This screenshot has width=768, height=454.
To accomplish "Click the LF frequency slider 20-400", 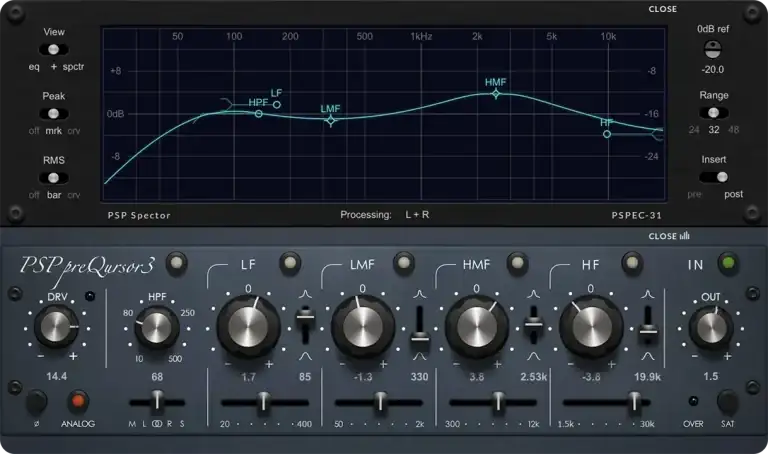I will point(264,402).
